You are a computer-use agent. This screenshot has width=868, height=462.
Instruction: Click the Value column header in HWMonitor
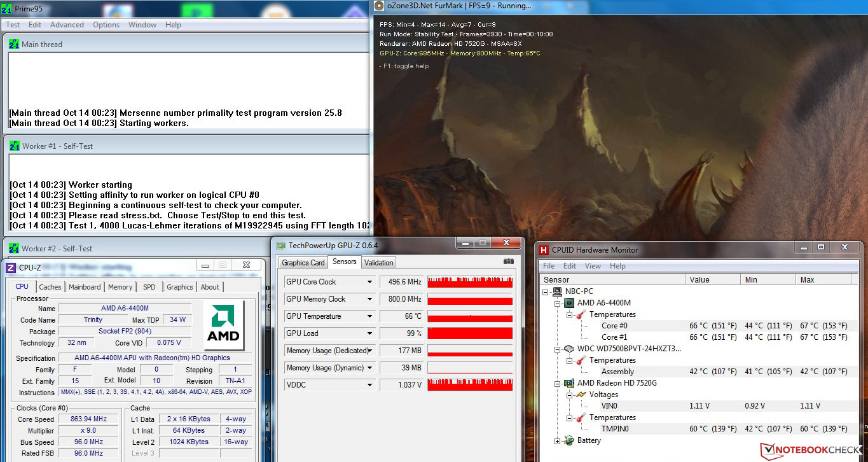(713, 279)
